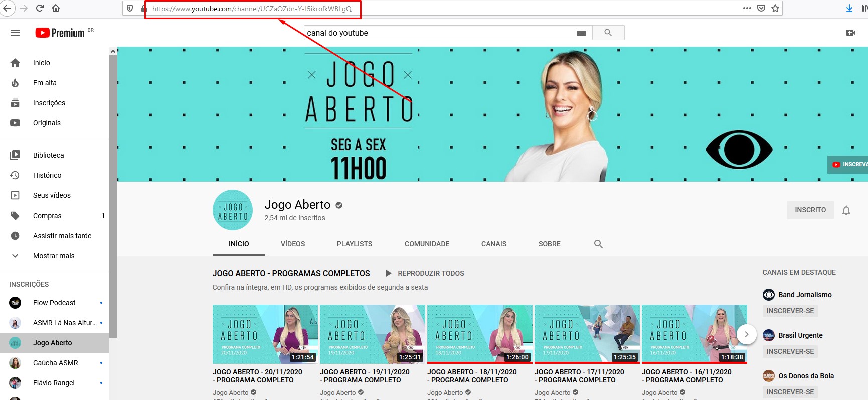Click the next arrow on the video carousel

tap(746, 334)
